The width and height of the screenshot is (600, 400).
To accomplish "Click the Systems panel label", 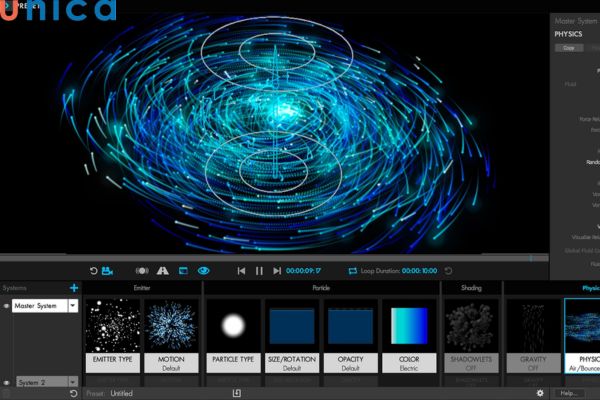I will (15, 288).
